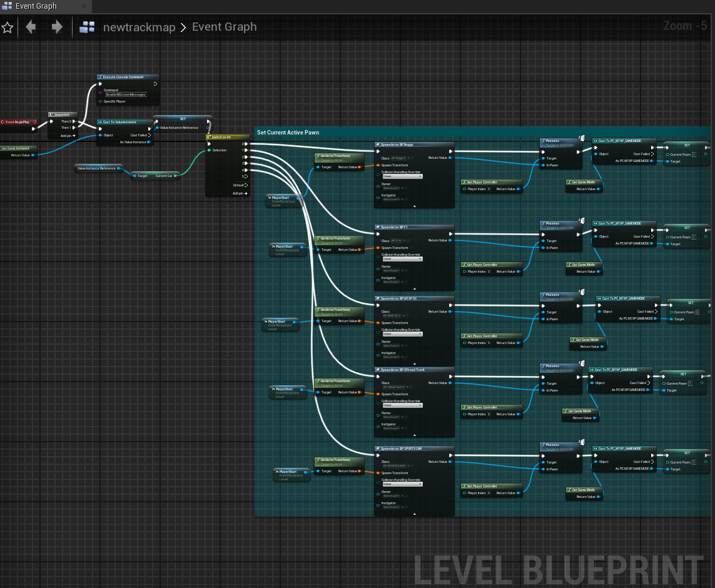Collapse SpawnActor BP Buggy node's advanced pins arrow
The image size is (715, 588).
coord(414,206)
